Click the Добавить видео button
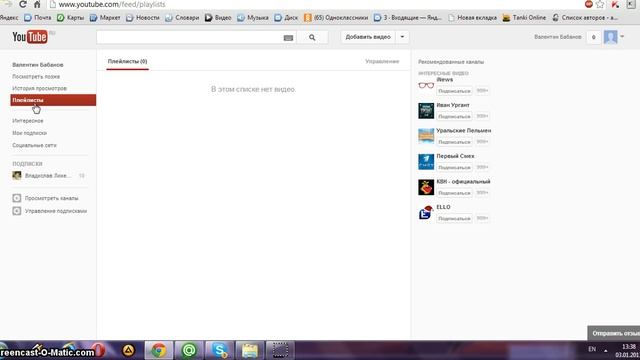 pyautogui.click(x=368, y=37)
